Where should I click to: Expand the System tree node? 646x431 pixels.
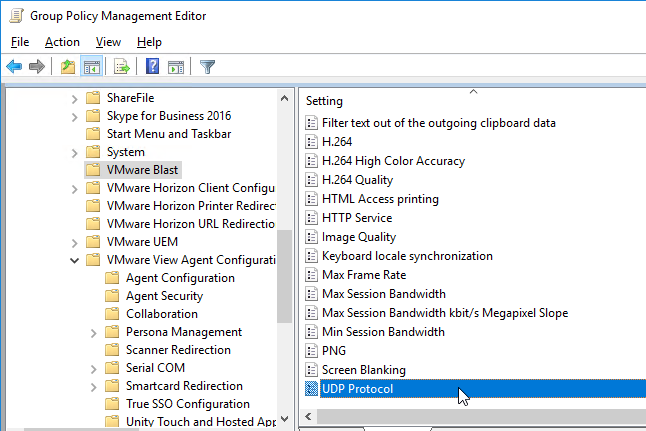point(74,153)
